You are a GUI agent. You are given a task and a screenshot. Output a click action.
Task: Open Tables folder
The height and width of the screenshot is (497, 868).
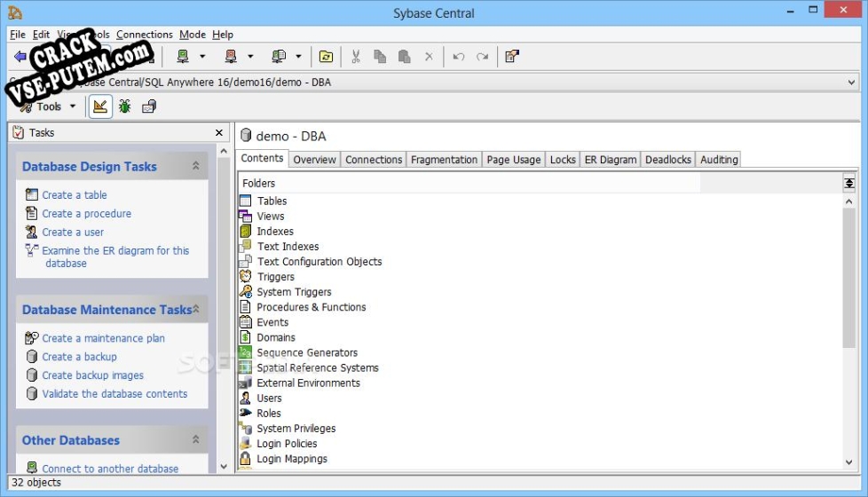coord(272,201)
